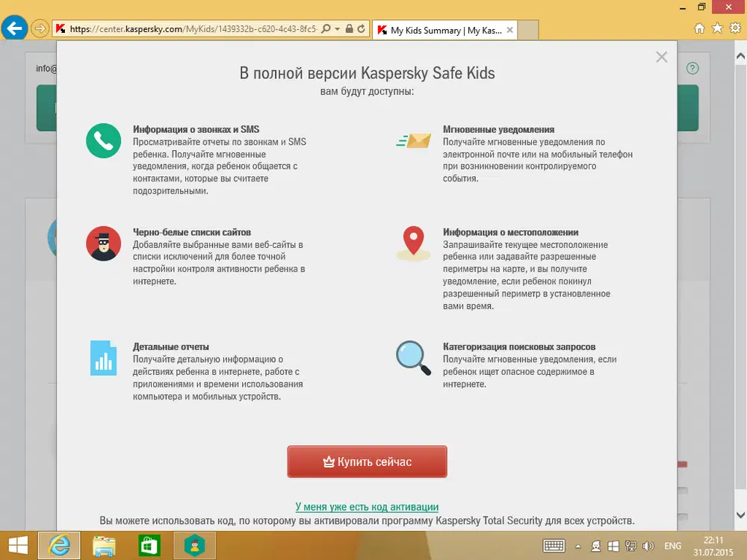Open Favorites with the star icon

(x=717, y=28)
